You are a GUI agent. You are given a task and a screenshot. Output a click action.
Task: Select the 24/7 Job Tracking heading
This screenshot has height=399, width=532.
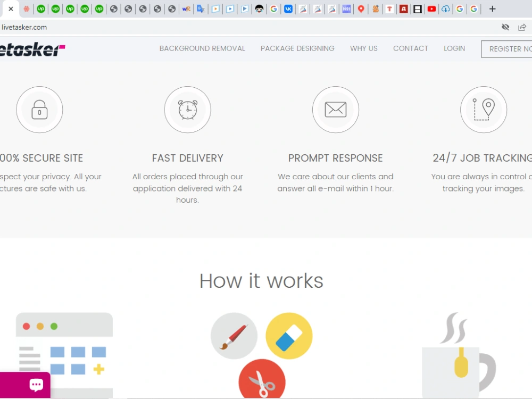[482, 158]
